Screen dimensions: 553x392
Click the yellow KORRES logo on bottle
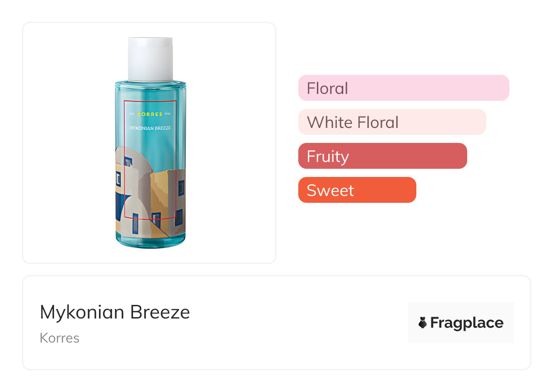(150, 114)
